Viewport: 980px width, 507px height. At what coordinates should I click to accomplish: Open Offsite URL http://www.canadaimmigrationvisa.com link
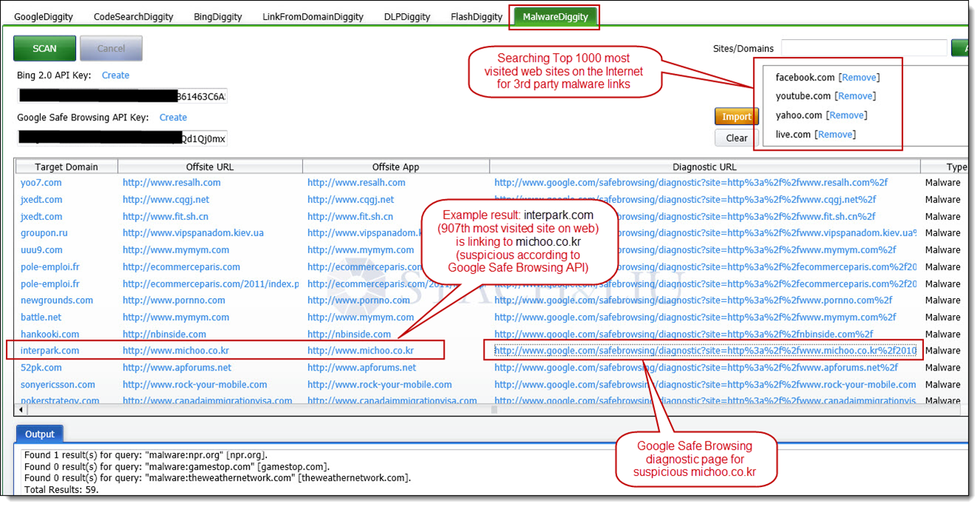[x=208, y=401]
